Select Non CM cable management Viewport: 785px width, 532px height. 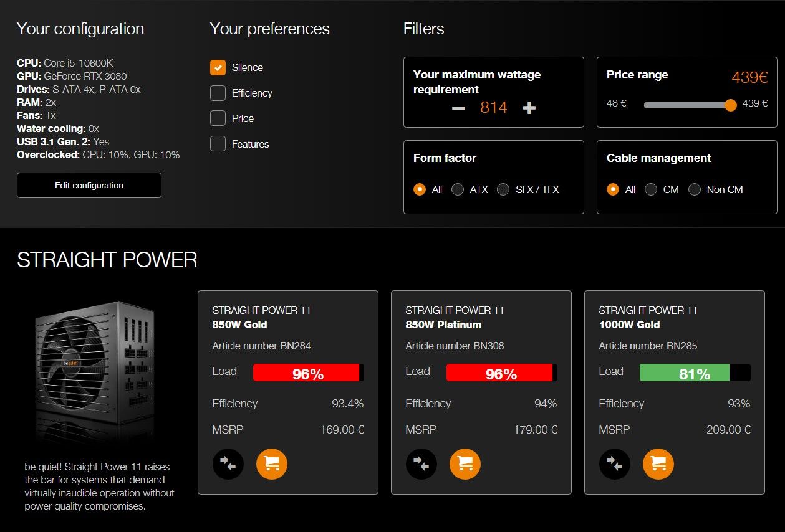695,189
